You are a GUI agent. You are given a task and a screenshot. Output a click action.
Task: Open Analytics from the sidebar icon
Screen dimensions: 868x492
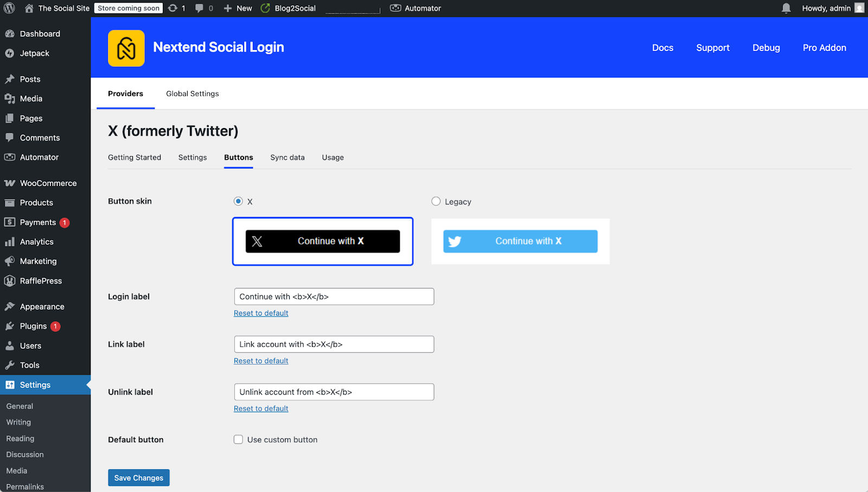pos(10,241)
